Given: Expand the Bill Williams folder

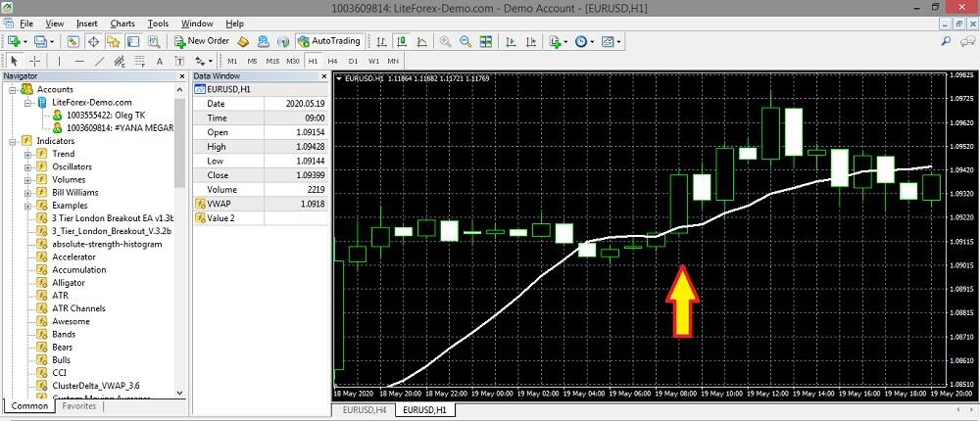Looking at the screenshot, I should [x=27, y=192].
